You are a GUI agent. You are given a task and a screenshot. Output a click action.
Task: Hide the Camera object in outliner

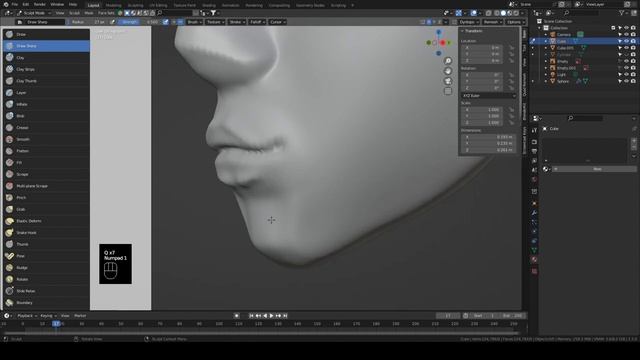tap(626, 35)
